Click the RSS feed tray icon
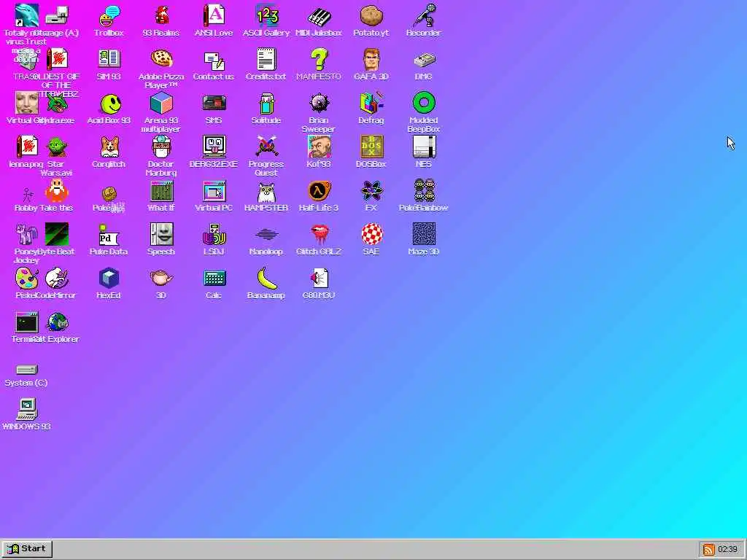This screenshot has width=747, height=560. pos(709,550)
